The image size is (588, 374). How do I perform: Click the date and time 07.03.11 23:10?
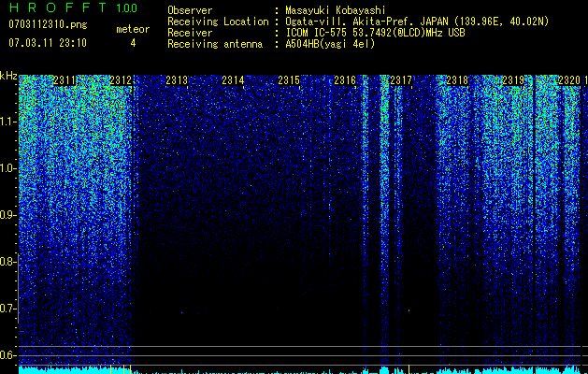[48, 42]
